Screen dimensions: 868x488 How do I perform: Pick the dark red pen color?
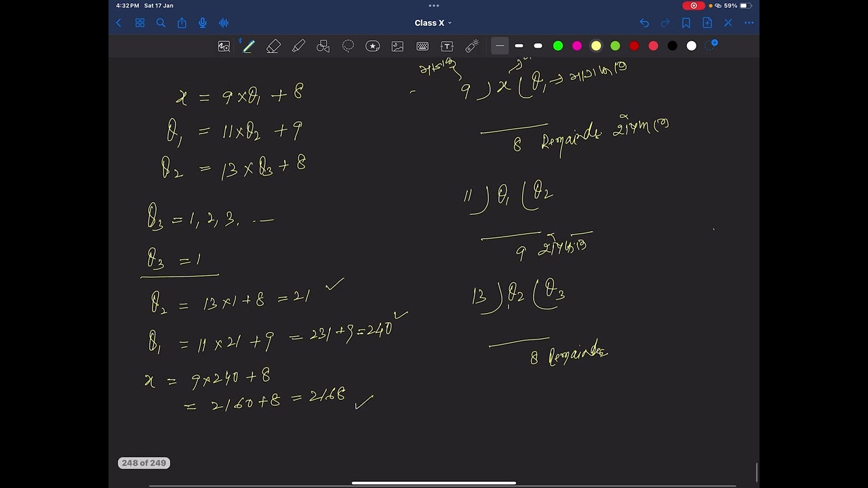coord(634,46)
